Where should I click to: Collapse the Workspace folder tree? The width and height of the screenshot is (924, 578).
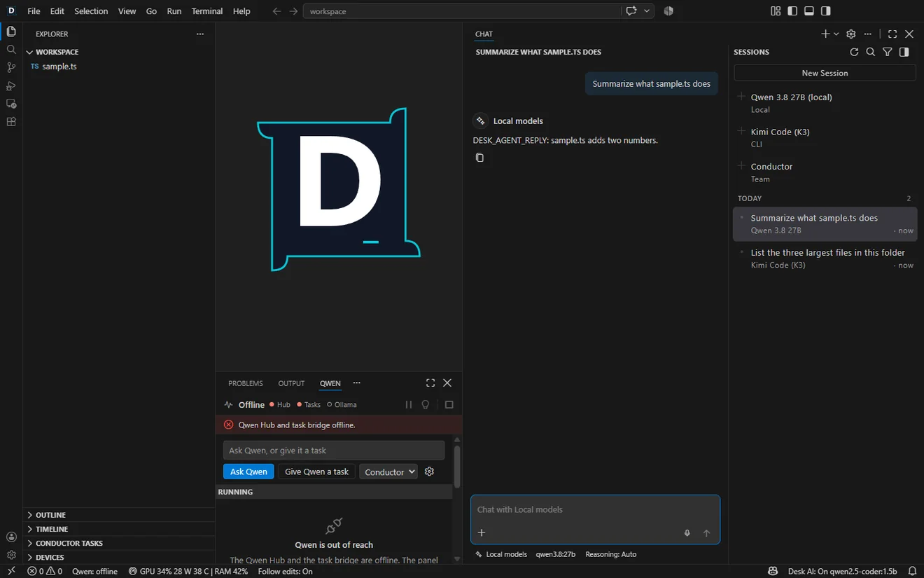click(120, 52)
